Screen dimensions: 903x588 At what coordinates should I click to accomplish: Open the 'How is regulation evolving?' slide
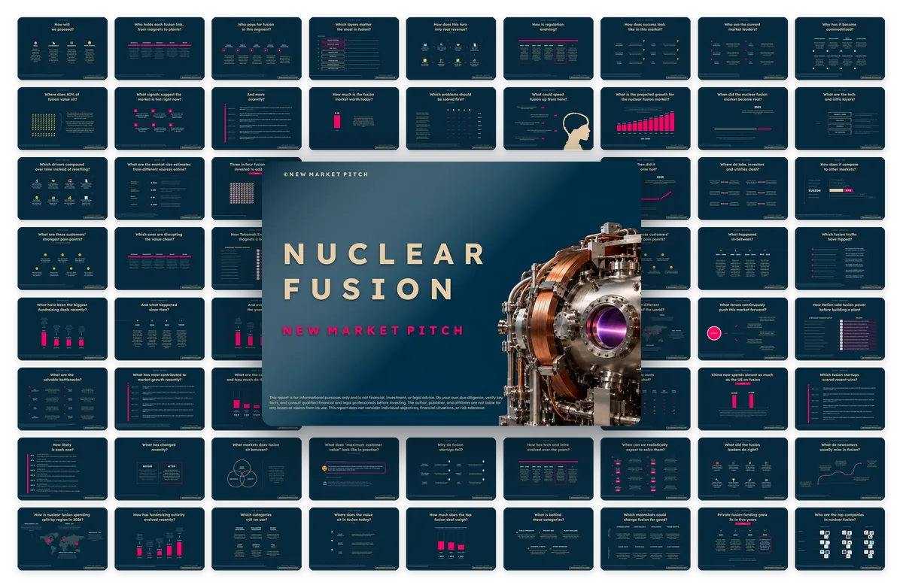click(548, 49)
